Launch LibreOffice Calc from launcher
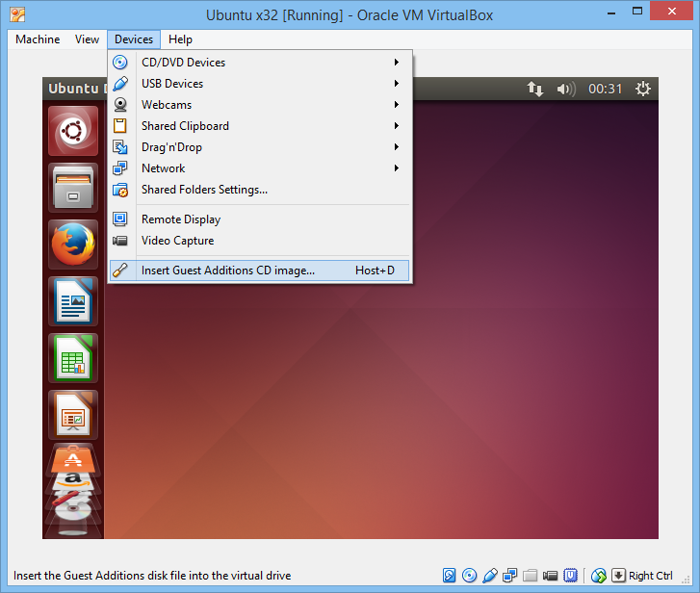 (73, 358)
